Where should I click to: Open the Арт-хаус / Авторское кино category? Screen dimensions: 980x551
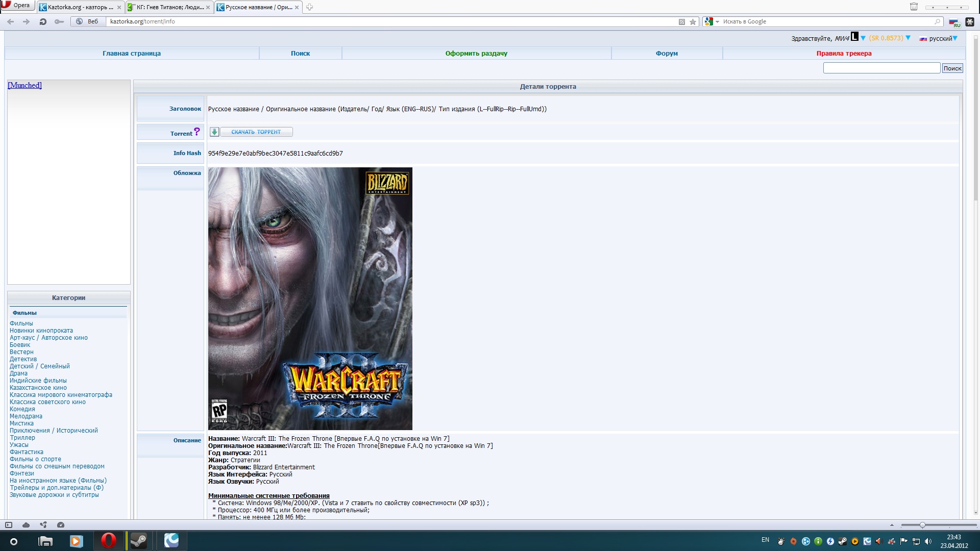coord(48,338)
